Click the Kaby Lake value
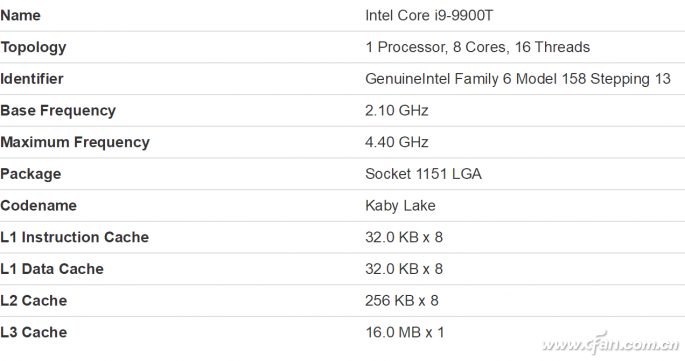The width and height of the screenshot is (685, 361). pyautogui.click(x=400, y=205)
